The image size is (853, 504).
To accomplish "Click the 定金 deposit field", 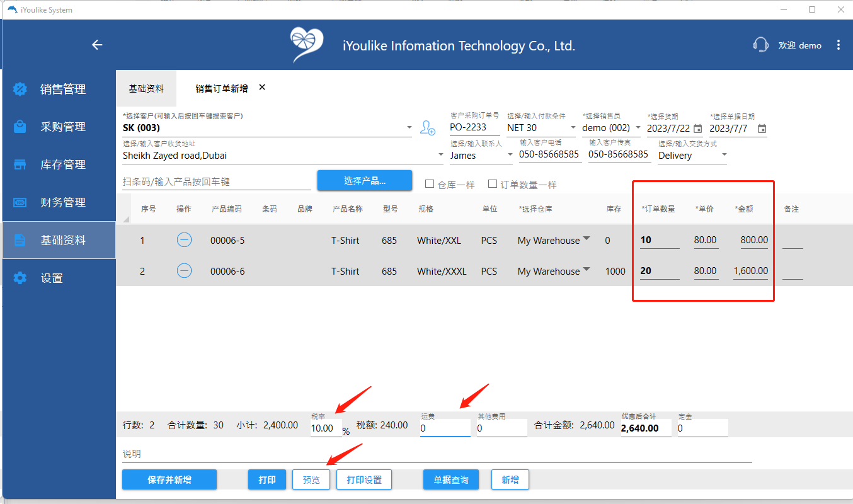I will (702, 428).
